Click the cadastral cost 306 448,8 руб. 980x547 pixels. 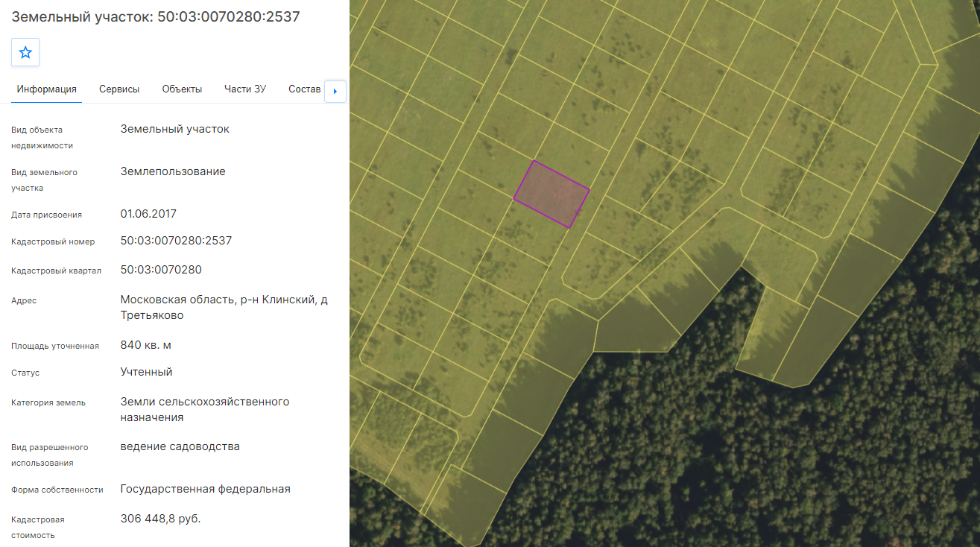tap(160, 518)
